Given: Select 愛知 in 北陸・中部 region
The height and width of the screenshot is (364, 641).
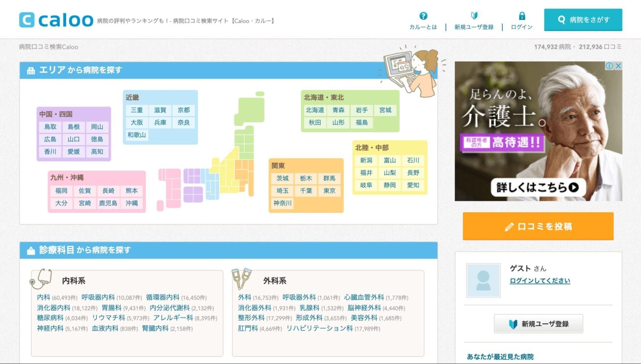Looking at the screenshot, I should (413, 185).
